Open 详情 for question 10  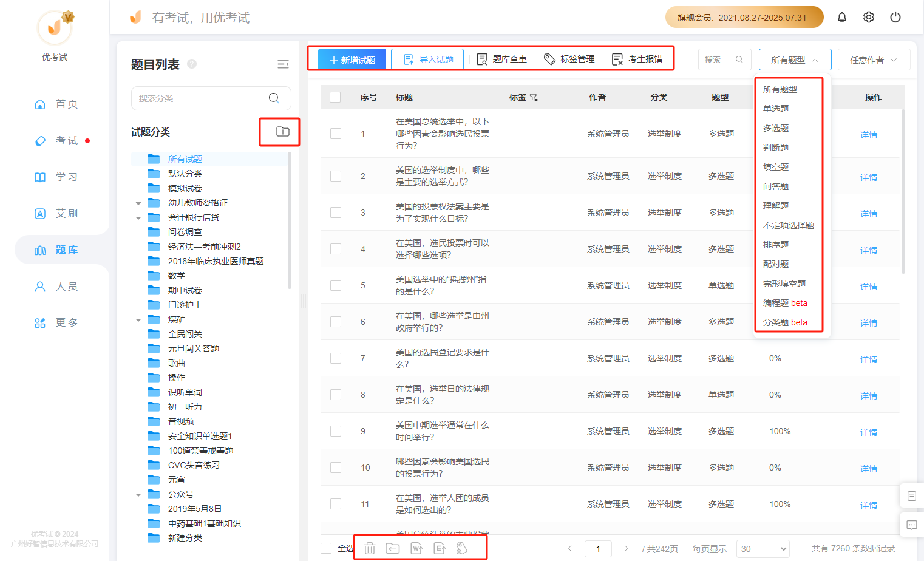pos(869,469)
